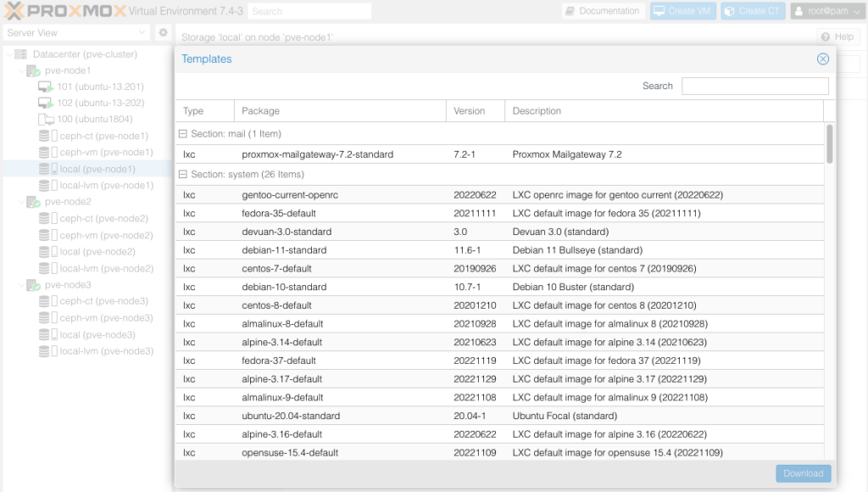Screen dimensions: 868x492
Task: Click the templates list scrollbar
Action: (829, 144)
